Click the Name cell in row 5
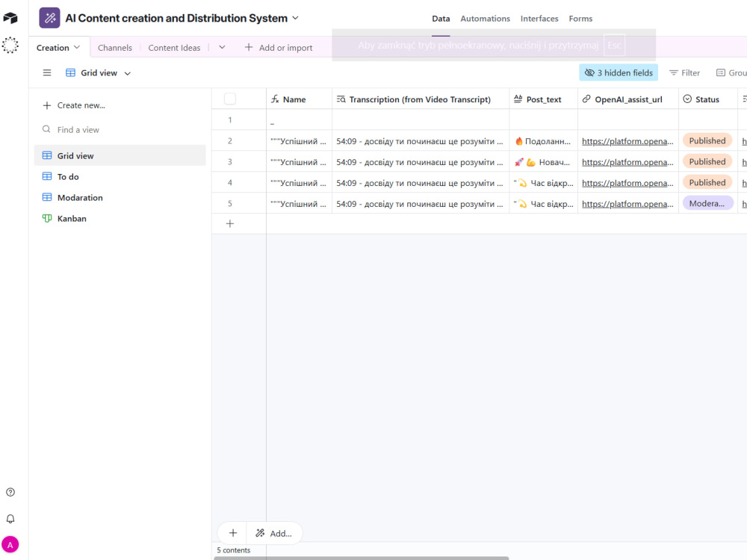 (299, 204)
